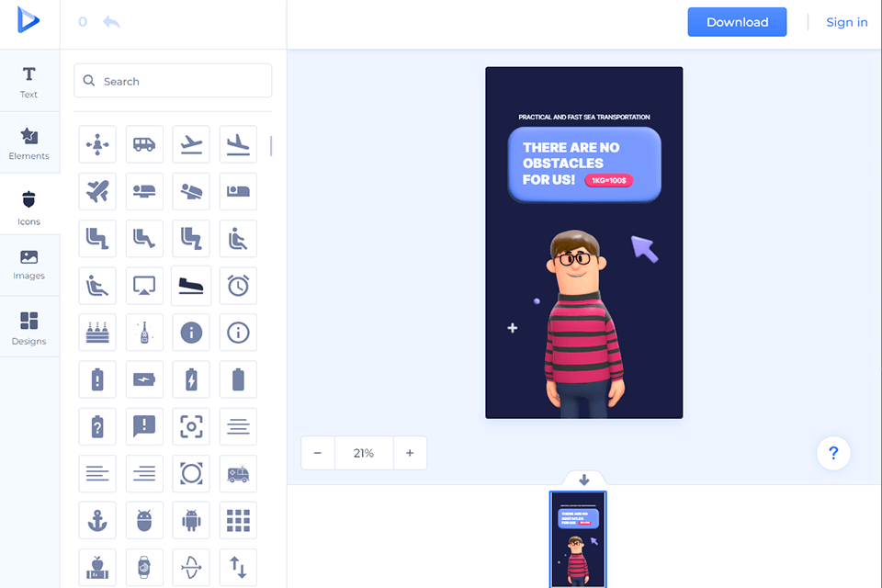Insert the up-down swap arrows icon

click(x=238, y=567)
